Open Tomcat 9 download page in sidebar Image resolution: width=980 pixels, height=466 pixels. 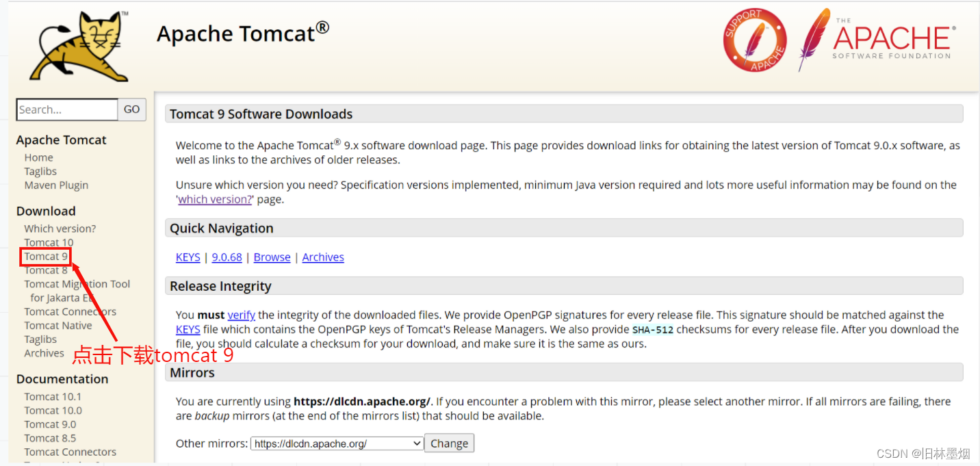click(46, 257)
